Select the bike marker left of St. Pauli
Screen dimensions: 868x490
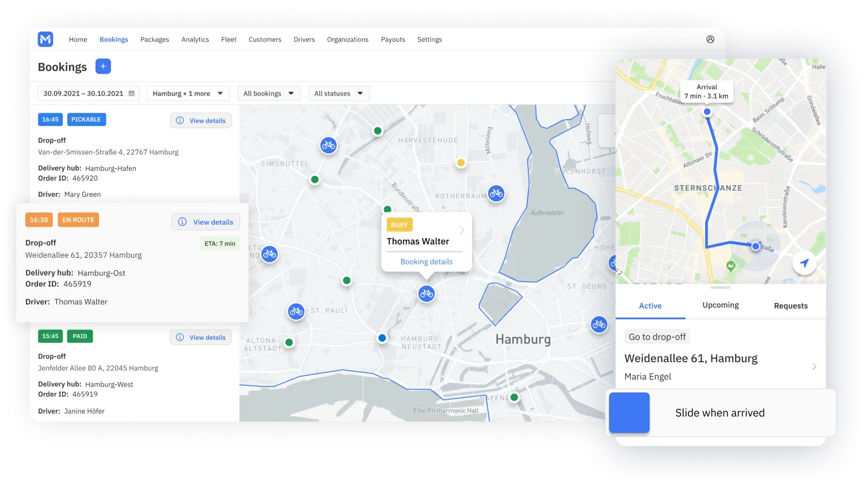pyautogui.click(x=296, y=312)
